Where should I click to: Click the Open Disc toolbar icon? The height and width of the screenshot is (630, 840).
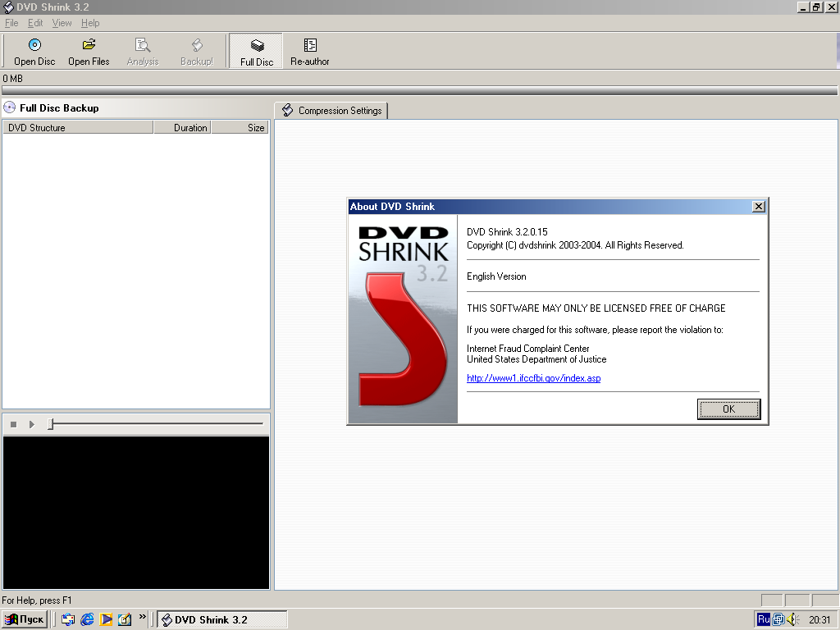click(34, 46)
